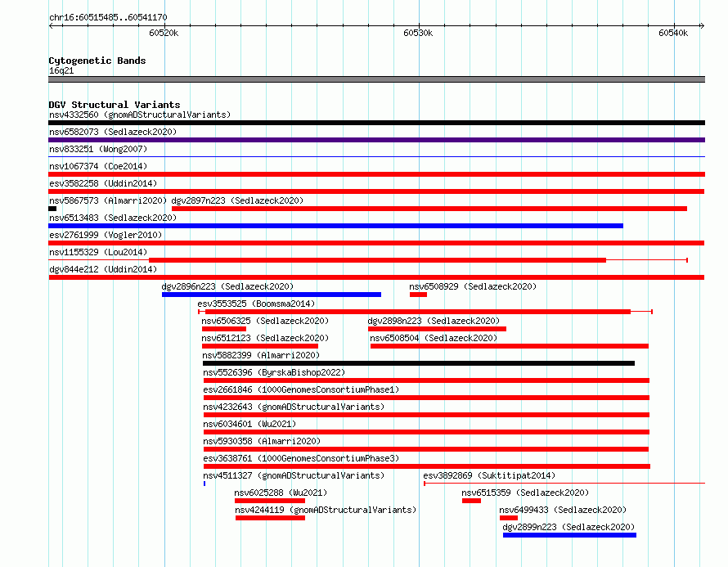
Task: Open variant nsv6499433 (Sedlazeck2020) label
Action: coord(563,510)
